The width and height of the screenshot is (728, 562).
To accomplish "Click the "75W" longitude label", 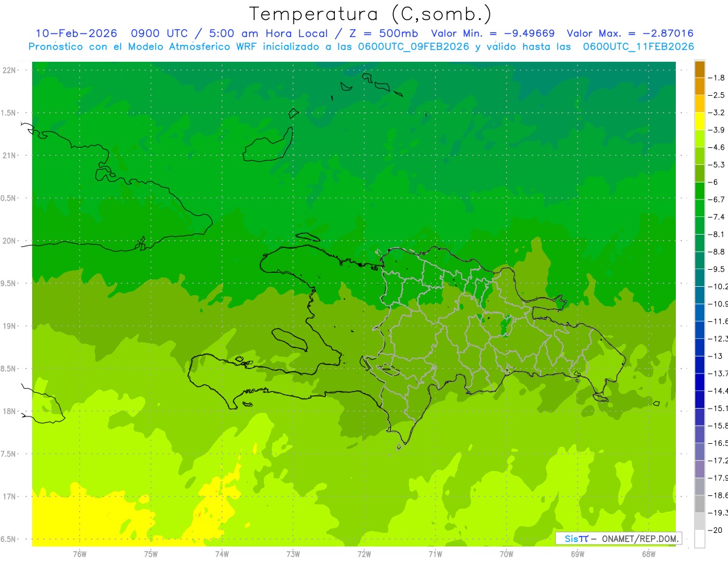I will click(150, 553).
